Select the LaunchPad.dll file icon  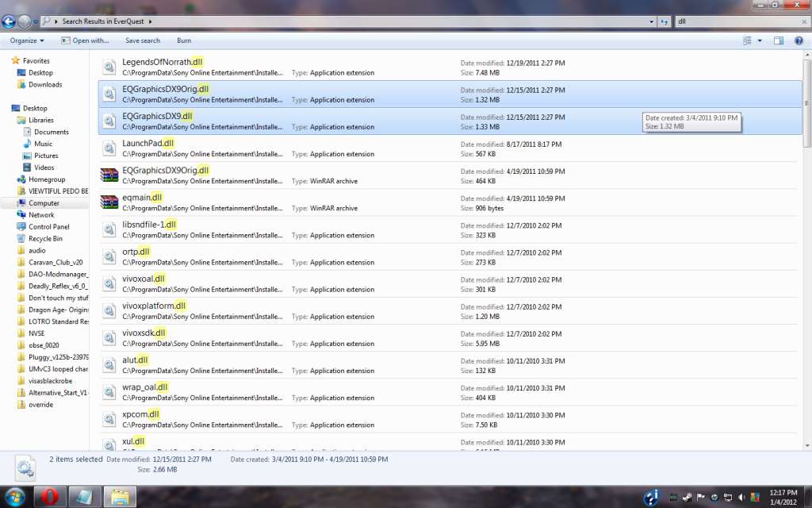109,148
